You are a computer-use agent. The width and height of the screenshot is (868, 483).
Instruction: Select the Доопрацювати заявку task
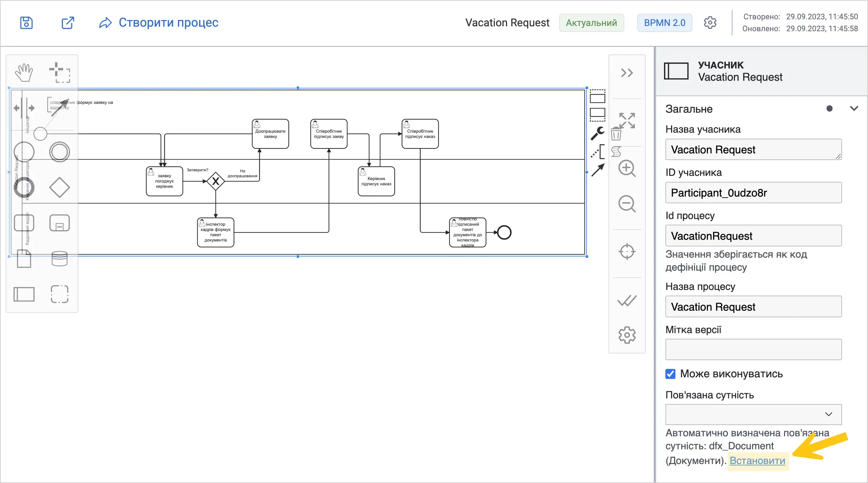pos(270,134)
